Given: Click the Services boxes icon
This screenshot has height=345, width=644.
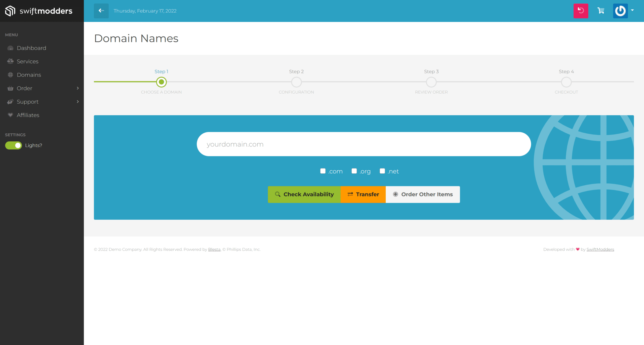Looking at the screenshot, I should (x=10, y=61).
